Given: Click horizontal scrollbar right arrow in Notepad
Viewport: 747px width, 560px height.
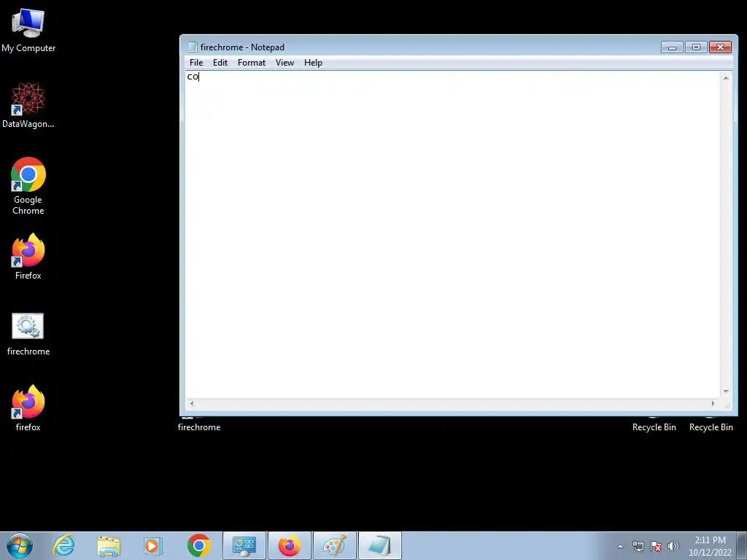Looking at the screenshot, I should tap(713, 403).
